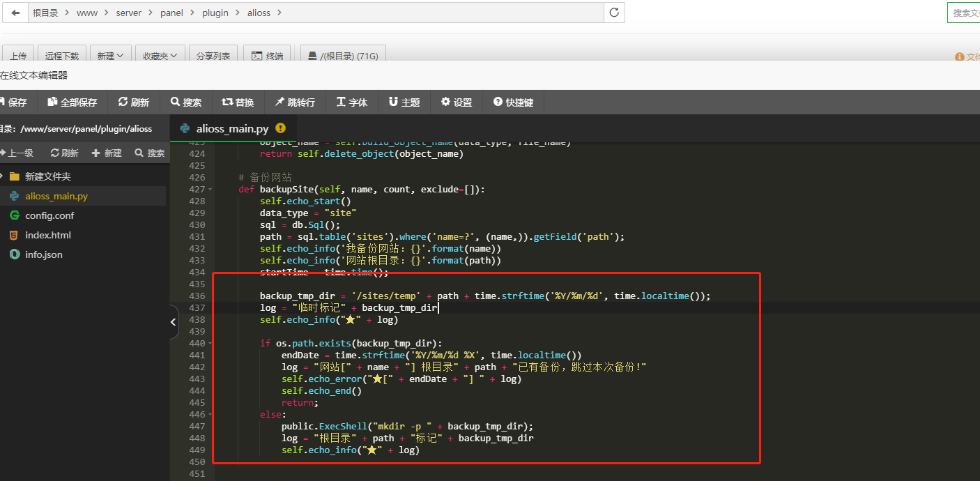Fold the if block at line 440

click(211, 344)
